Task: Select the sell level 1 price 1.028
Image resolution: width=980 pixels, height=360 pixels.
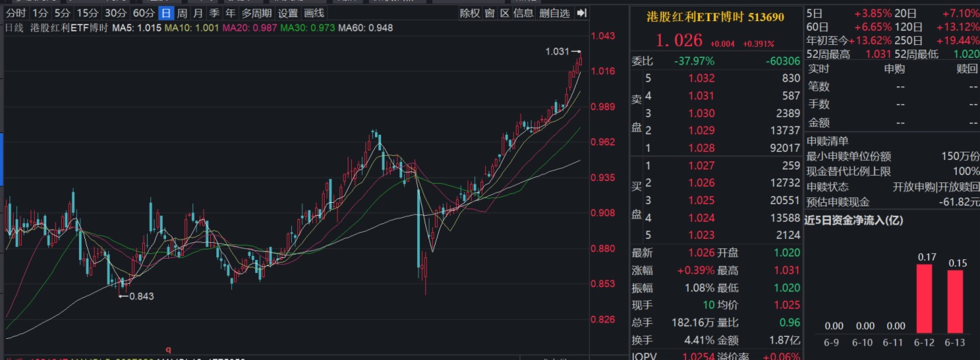Action: tap(701, 148)
